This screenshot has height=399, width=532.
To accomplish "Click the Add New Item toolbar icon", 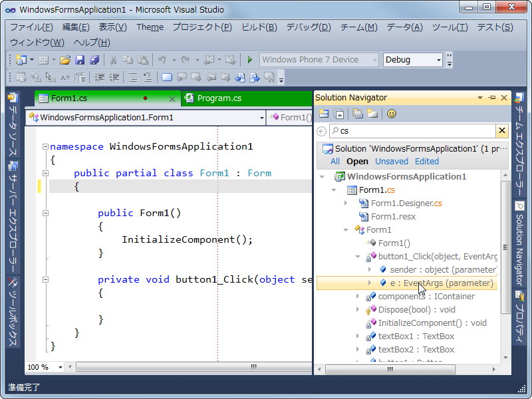I will [x=43, y=60].
